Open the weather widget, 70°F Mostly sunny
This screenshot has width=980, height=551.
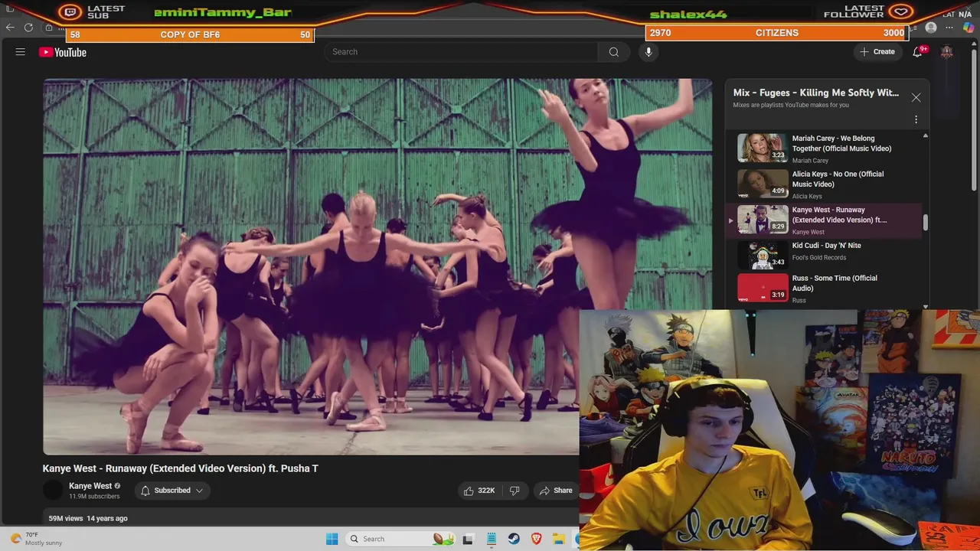(37, 539)
